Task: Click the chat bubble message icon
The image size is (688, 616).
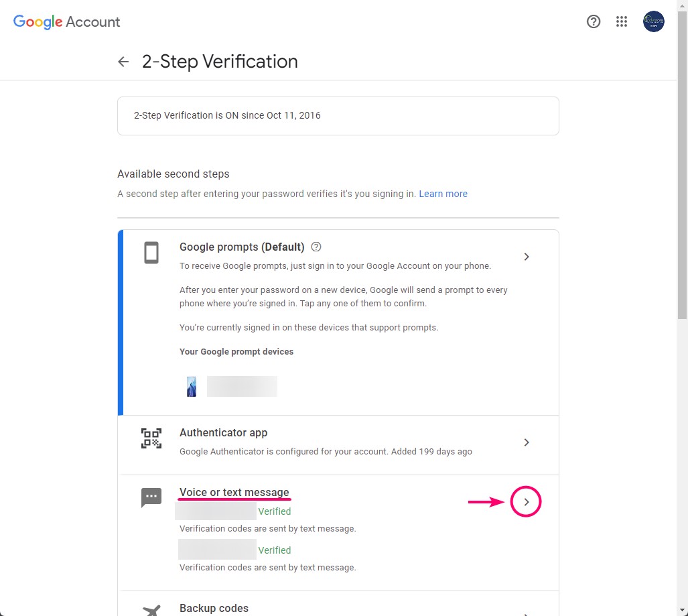Action: (151, 497)
